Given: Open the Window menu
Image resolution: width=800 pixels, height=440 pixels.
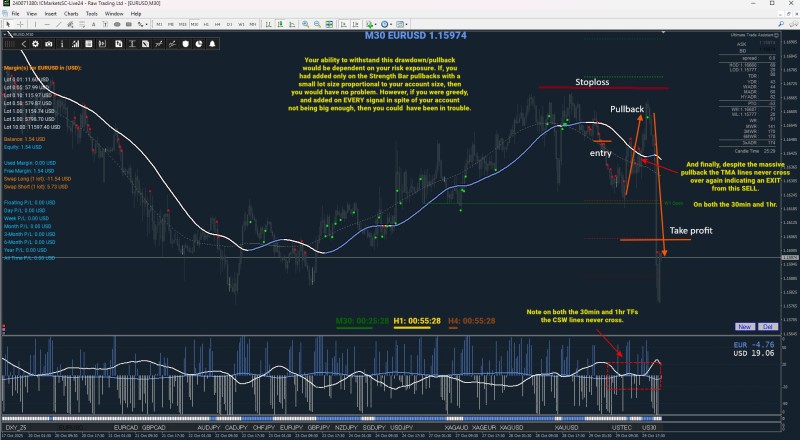Looking at the screenshot, I should pos(114,14).
